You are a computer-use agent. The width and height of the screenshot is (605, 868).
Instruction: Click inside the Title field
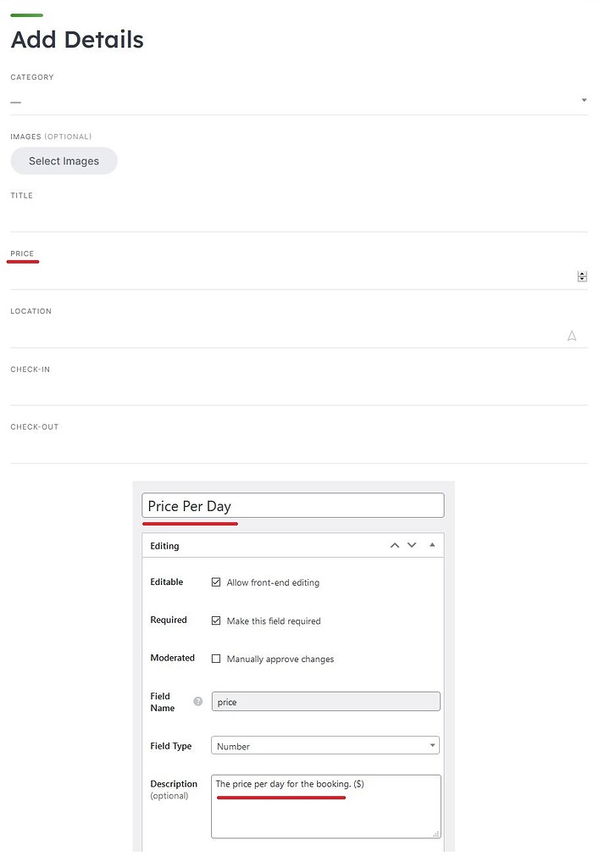[297, 219]
